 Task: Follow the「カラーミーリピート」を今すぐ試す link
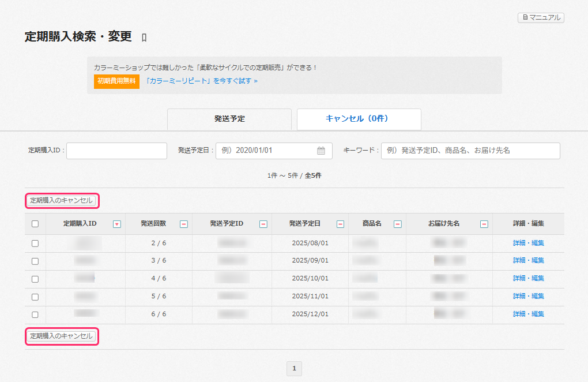201,81
